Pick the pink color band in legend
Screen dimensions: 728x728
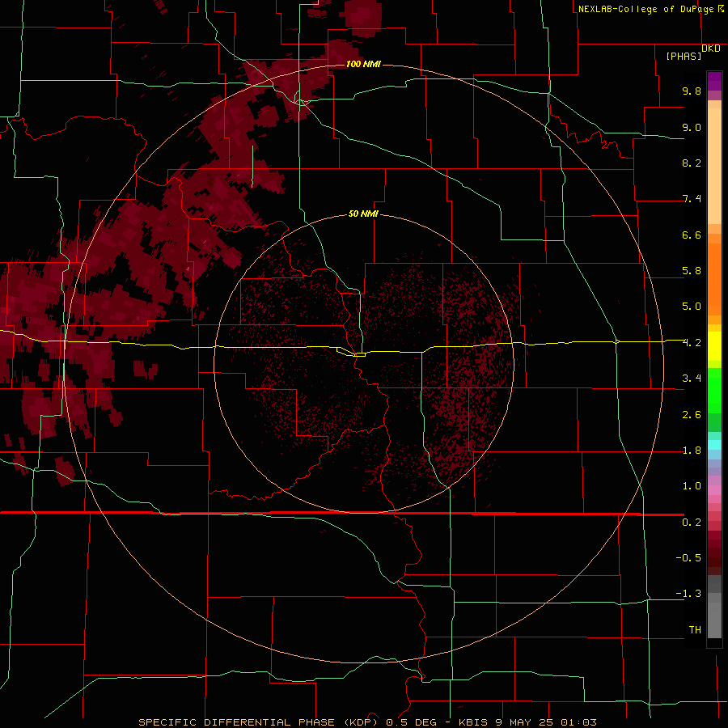[714, 490]
